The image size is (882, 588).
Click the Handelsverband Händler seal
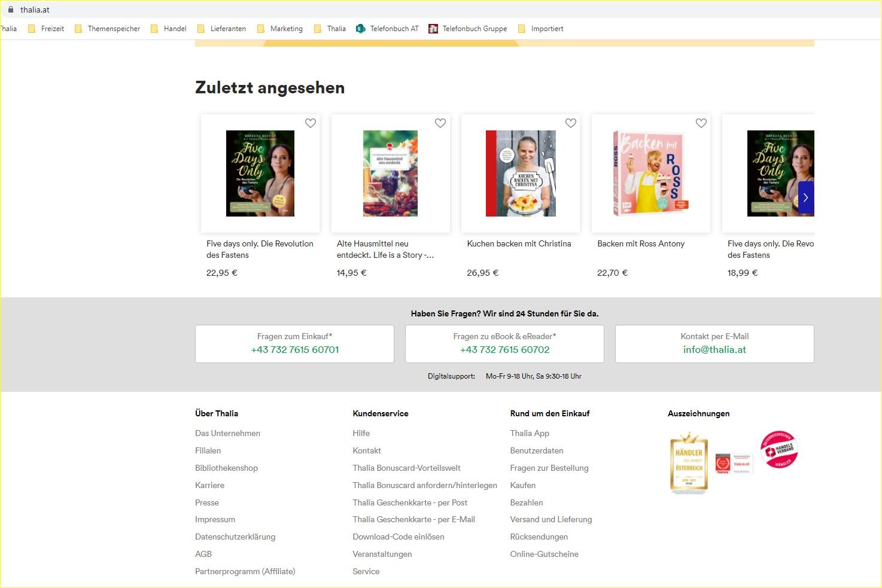tap(778, 450)
